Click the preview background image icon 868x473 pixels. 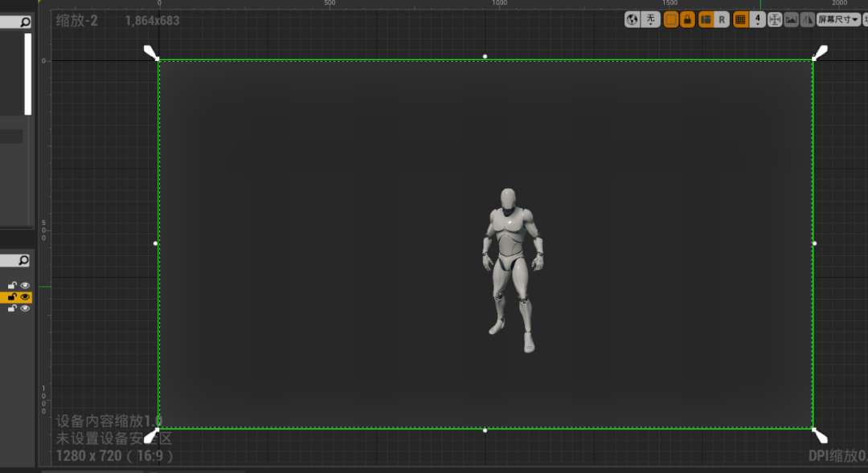(x=791, y=20)
